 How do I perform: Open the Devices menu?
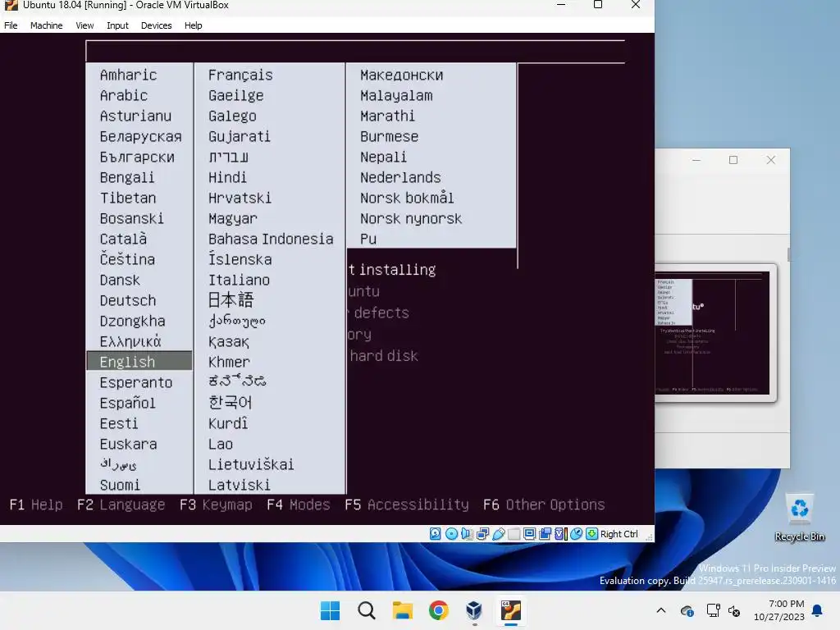tap(157, 25)
